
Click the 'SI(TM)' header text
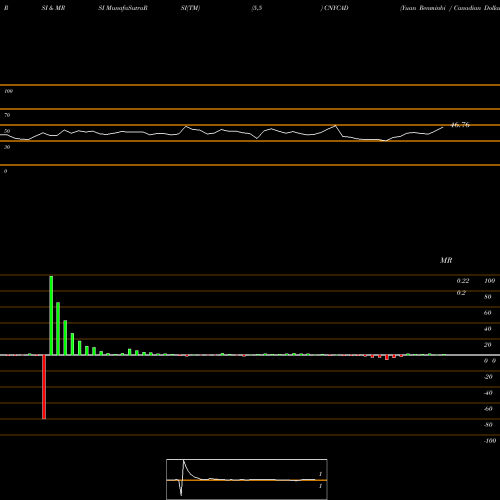(190, 8)
